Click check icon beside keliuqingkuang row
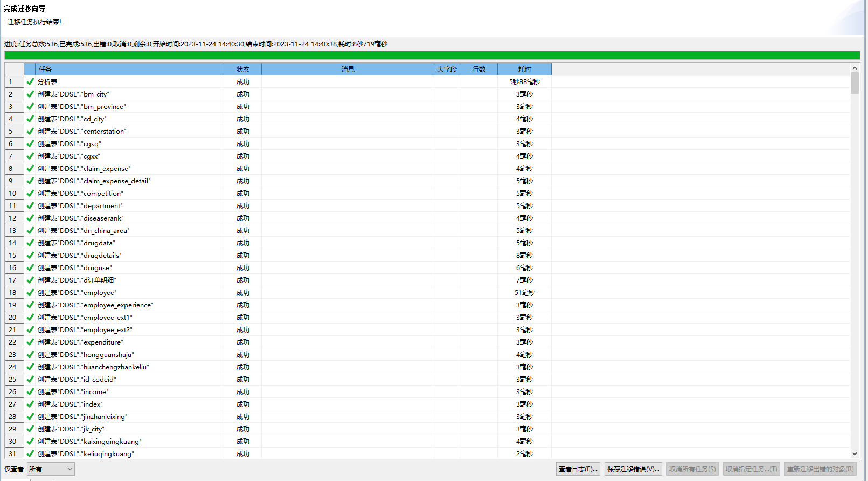Viewport: 868px width, 481px height. 30,454
